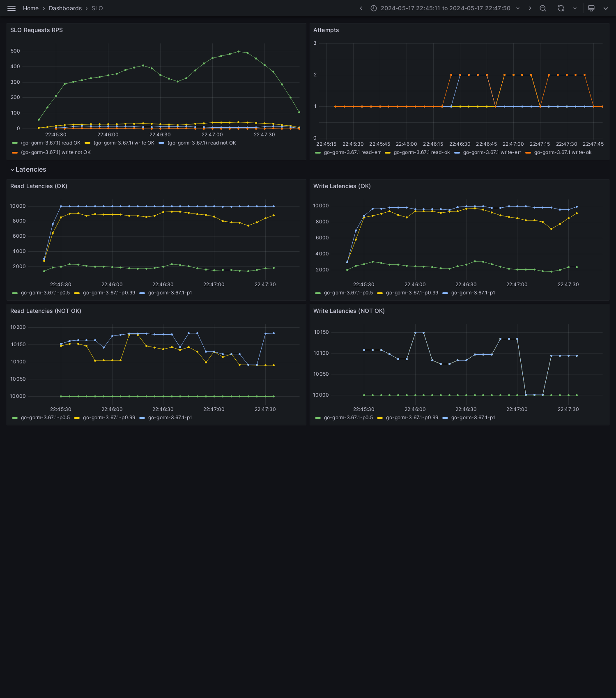This screenshot has width=616, height=698.
Task: Click 10200 y-axis label in Read Latencies (NOT OK)
Action: pos(18,327)
